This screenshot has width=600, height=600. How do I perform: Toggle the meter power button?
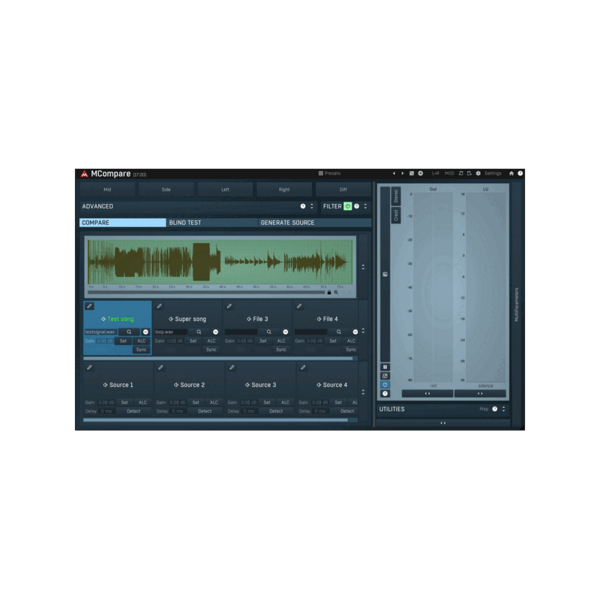(x=385, y=385)
